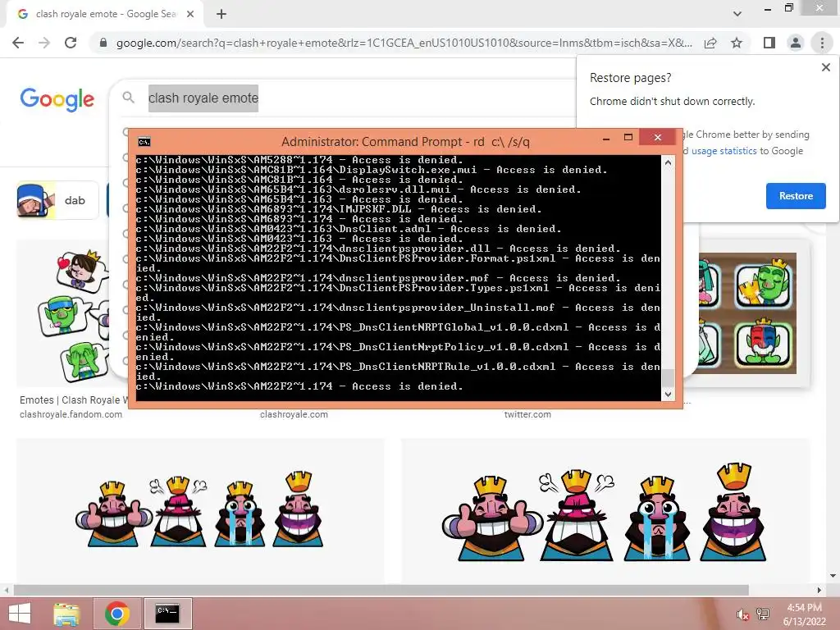Open the bottom-right king emotes image
The width and height of the screenshot is (840, 630).
tap(605, 511)
